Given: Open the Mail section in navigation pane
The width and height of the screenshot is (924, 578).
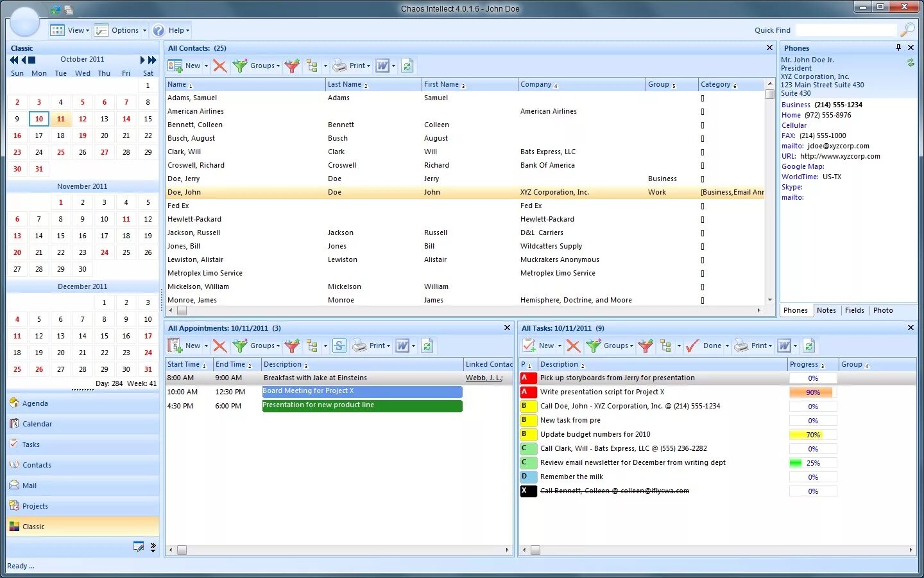Looking at the screenshot, I should tap(83, 486).
